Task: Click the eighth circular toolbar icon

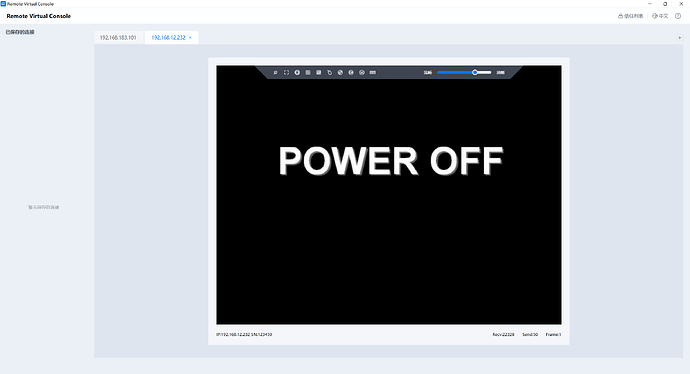Action: pyautogui.click(x=351, y=73)
